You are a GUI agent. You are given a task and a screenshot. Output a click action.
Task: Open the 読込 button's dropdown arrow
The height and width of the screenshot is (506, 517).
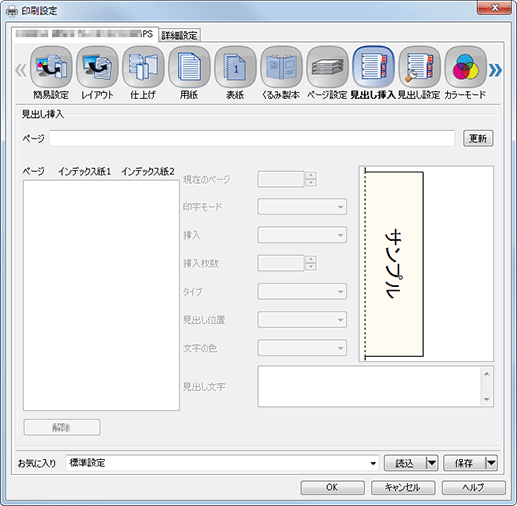432,463
